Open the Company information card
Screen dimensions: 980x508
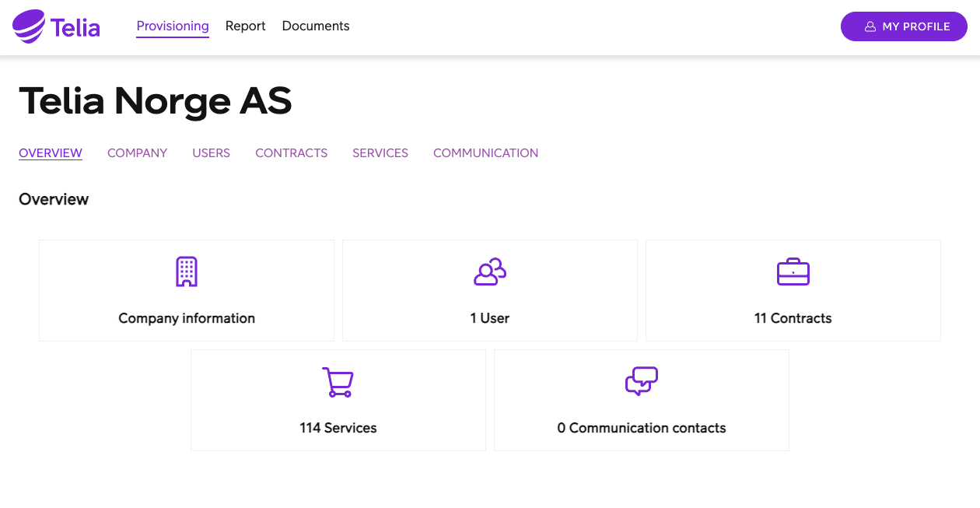point(186,290)
